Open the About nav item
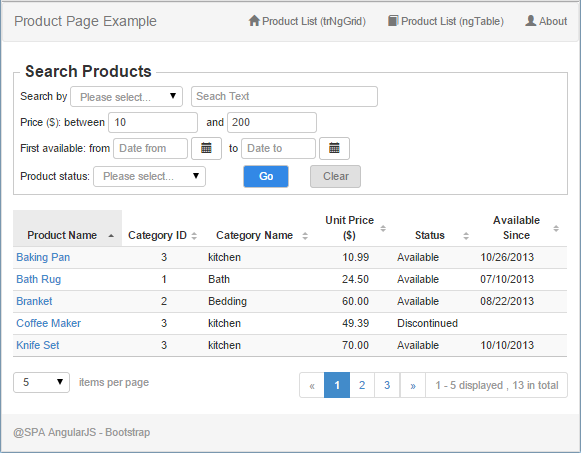The height and width of the screenshot is (453, 581). [x=546, y=21]
